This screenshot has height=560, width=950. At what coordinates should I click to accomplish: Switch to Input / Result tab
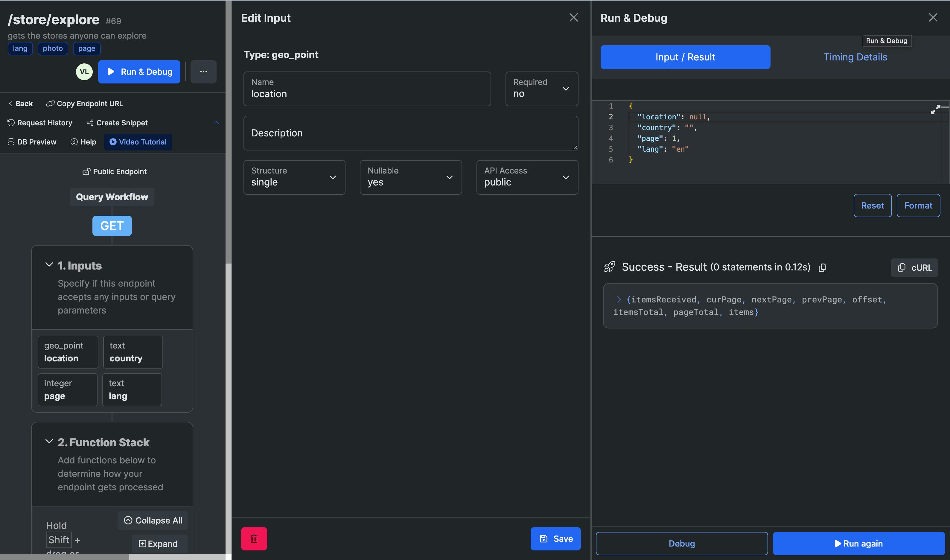tap(686, 57)
